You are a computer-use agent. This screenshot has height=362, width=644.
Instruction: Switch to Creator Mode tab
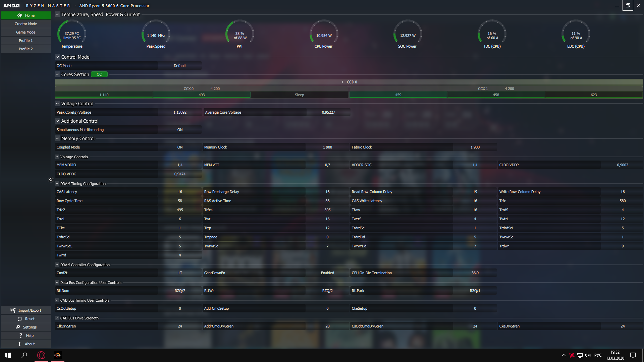[26, 24]
